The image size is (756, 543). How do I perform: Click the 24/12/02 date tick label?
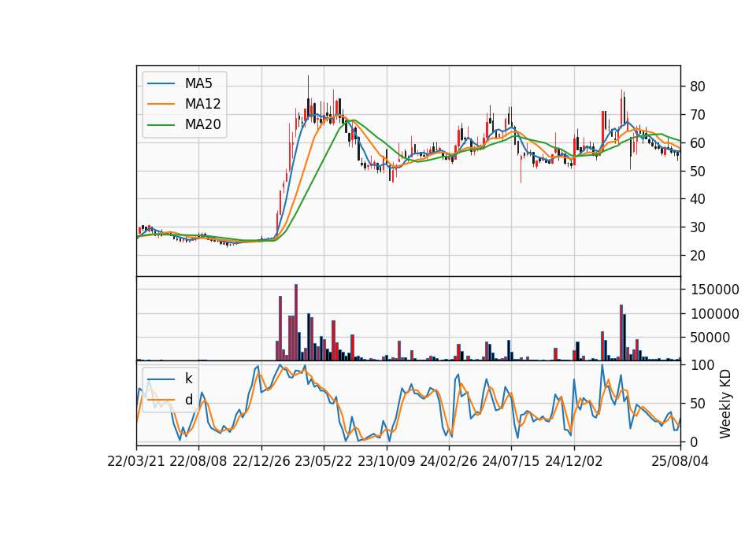574,461
